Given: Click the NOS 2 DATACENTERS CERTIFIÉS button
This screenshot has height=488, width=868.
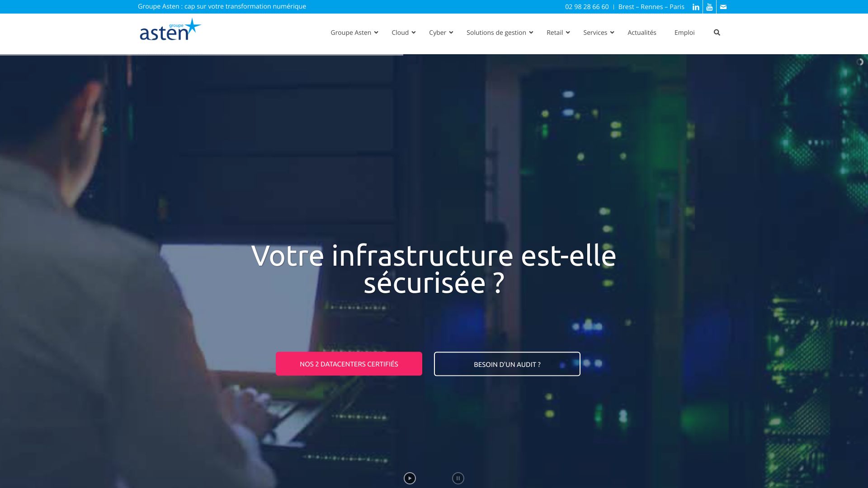Looking at the screenshot, I should pos(349,363).
